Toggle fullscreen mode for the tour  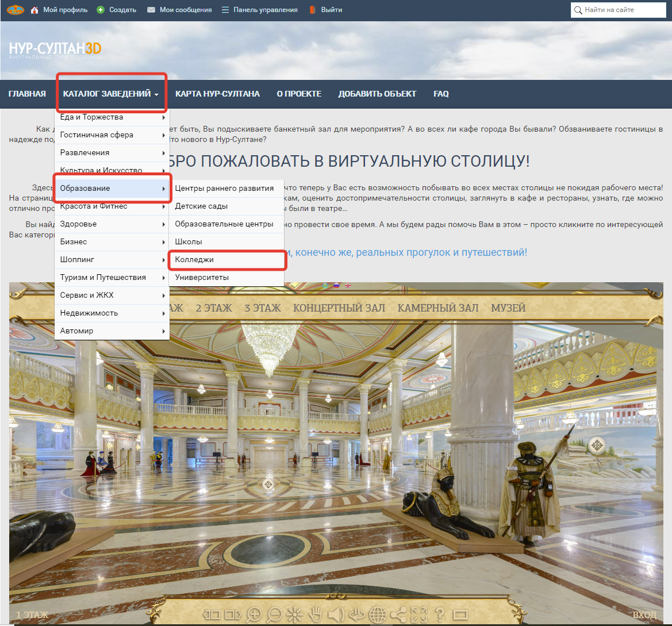pos(419,615)
